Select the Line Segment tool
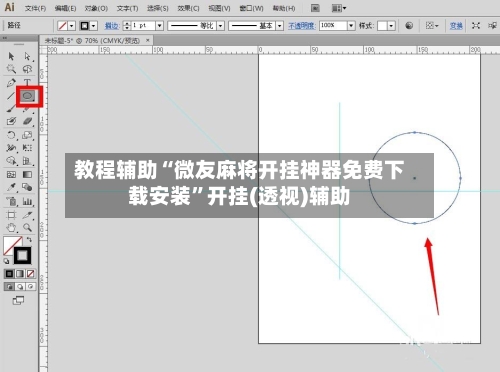Image resolution: width=500 pixels, height=372 pixels. (x=11, y=96)
